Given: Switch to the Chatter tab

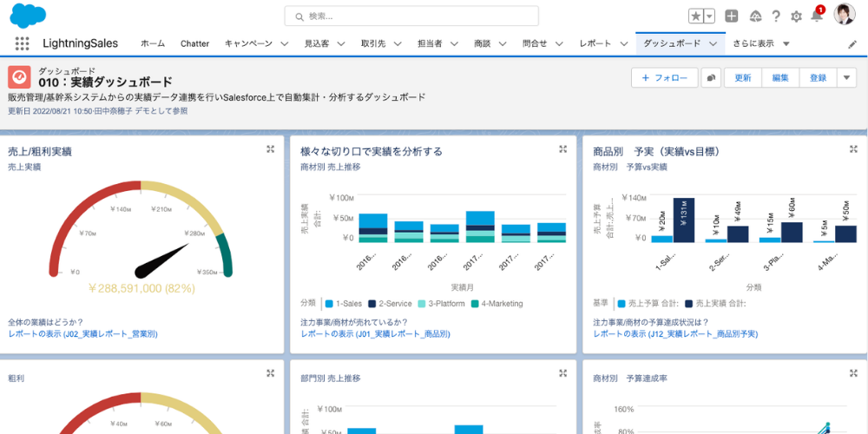Looking at the screenshot, I should pyautogui.click(x=194, y=43).
